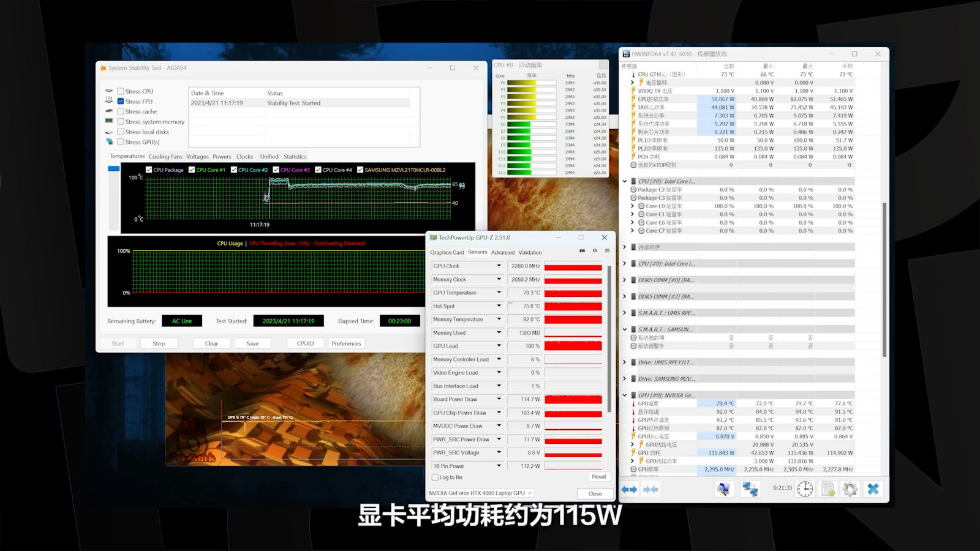Click the CPUID button
This screenshot has height=551, width=980.
point(305,343)
